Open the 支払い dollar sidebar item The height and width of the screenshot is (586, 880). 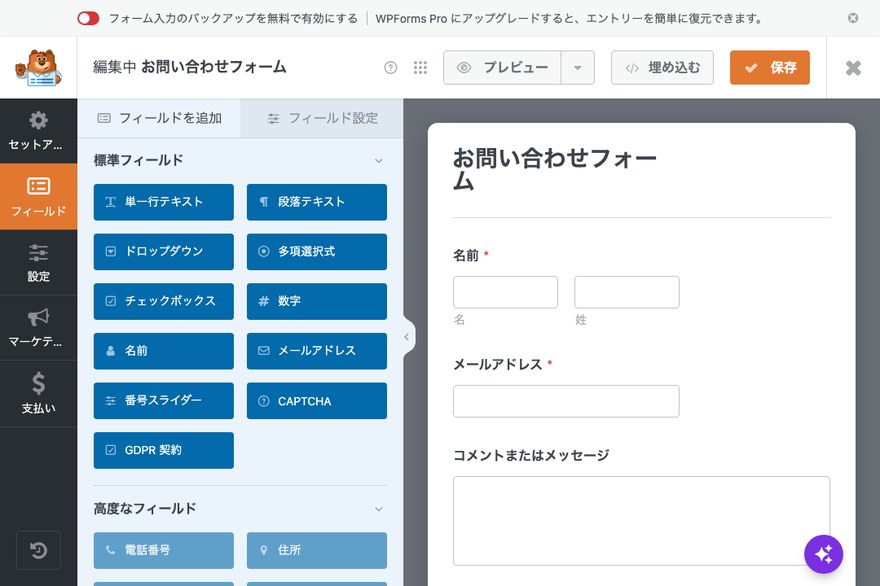click(38, 393)
